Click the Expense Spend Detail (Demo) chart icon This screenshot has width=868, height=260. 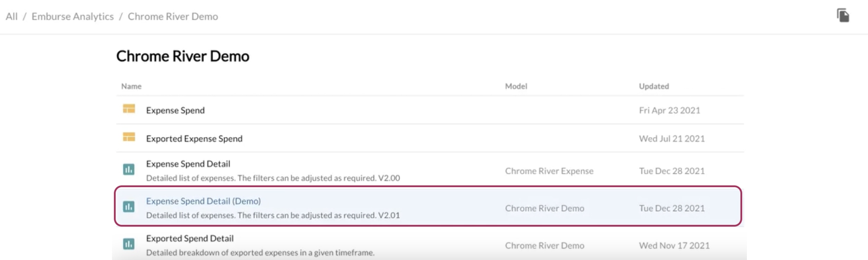129,207
